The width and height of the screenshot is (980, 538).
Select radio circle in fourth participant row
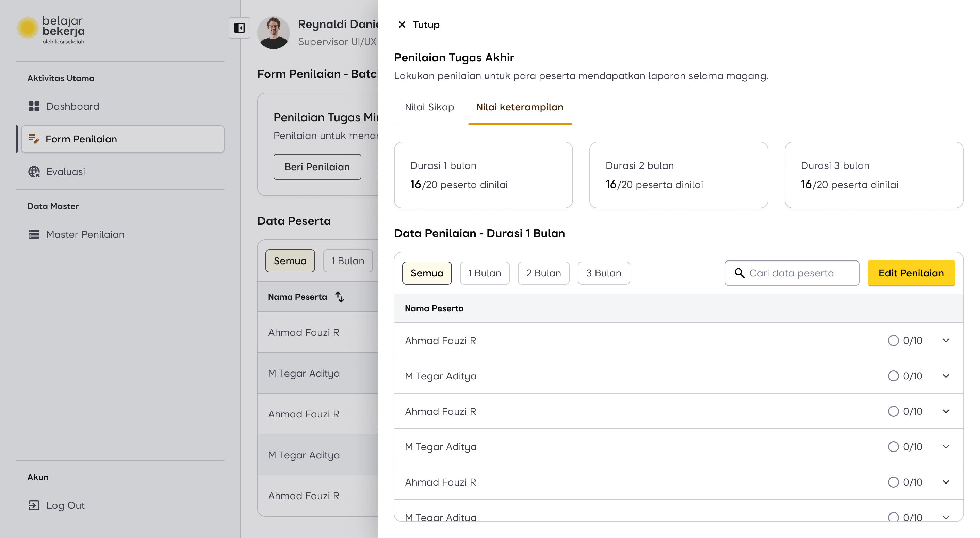point(893,447)
